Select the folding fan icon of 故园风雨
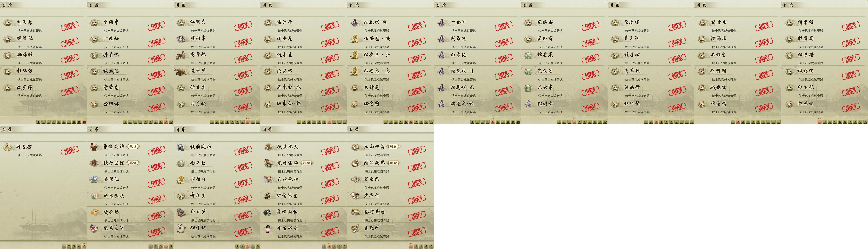Screen dimensions: 868x249 [181, 147]
